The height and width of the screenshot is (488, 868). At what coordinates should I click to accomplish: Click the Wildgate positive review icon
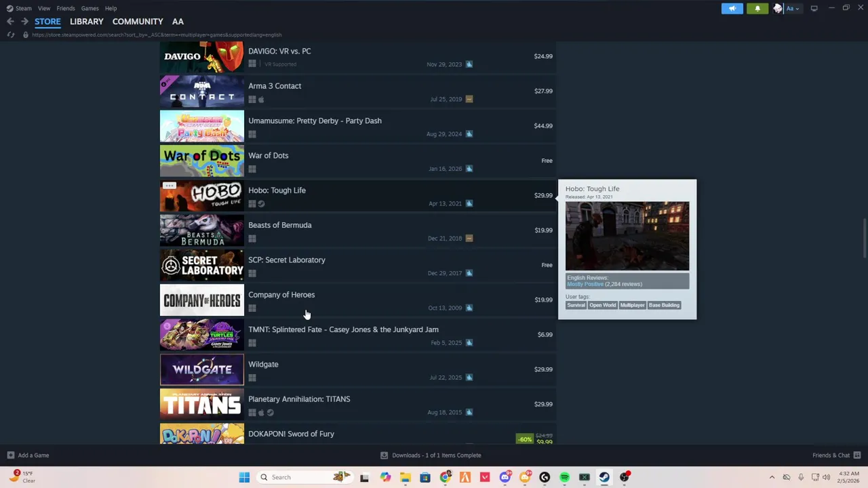[469, 378]
